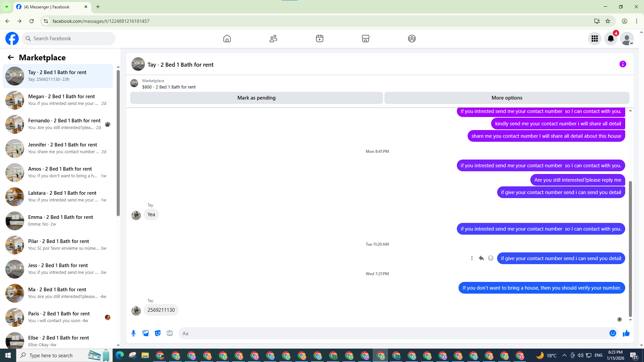Image resolution: width=644 pixels, height=362 pixels.
Task: Open the GIF picker
Action: pos(170,333)
